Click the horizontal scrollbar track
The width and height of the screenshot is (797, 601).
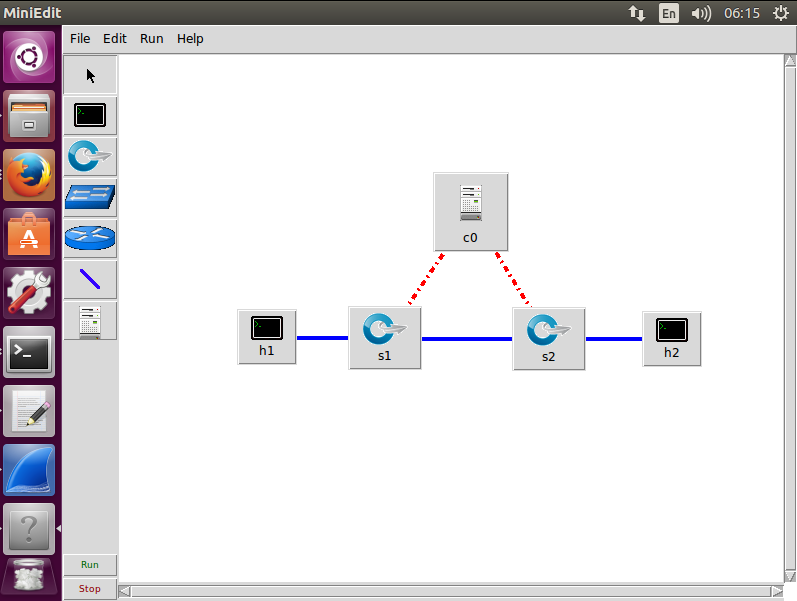[x=451, y=591]
